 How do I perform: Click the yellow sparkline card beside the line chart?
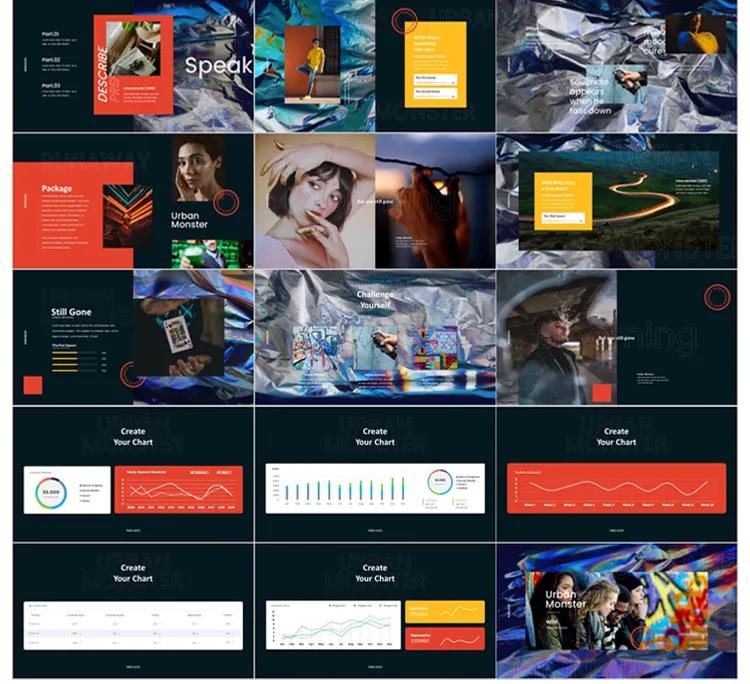tap(445, 612)
